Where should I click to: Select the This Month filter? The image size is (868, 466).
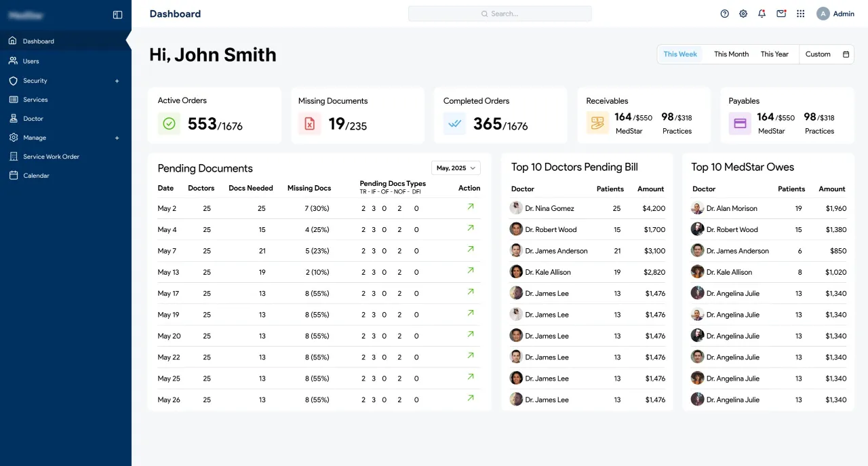click(x=731, y=54)
